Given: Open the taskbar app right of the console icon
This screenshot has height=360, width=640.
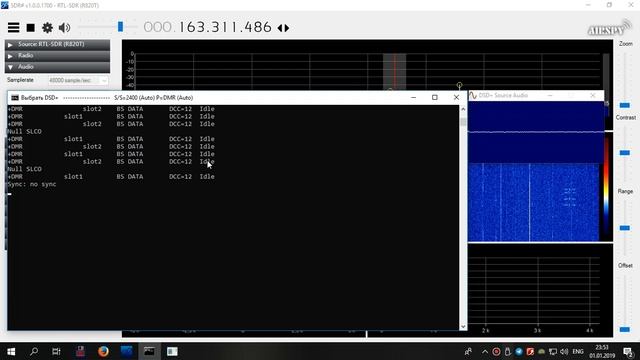Looking at the screenshot, I should [172, 351].
